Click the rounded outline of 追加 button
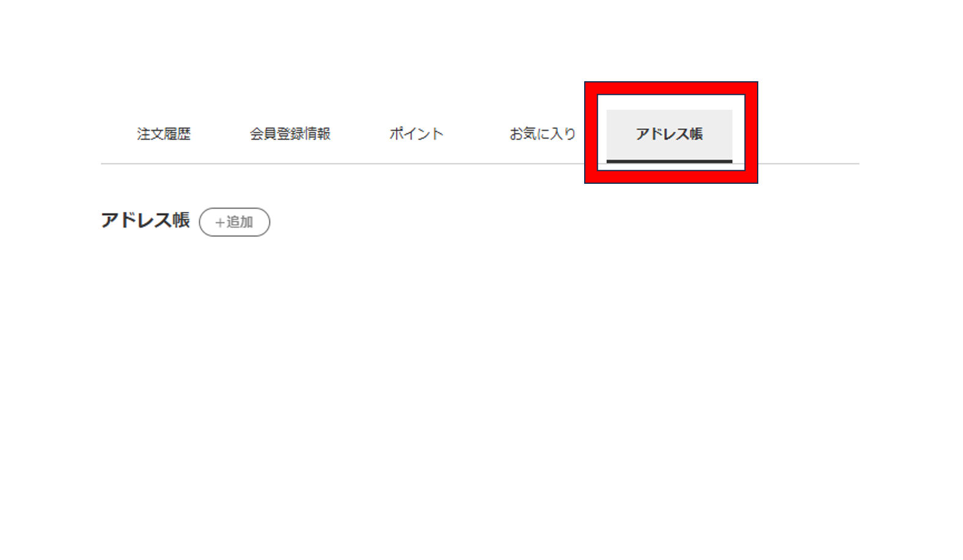 (235, 208)
